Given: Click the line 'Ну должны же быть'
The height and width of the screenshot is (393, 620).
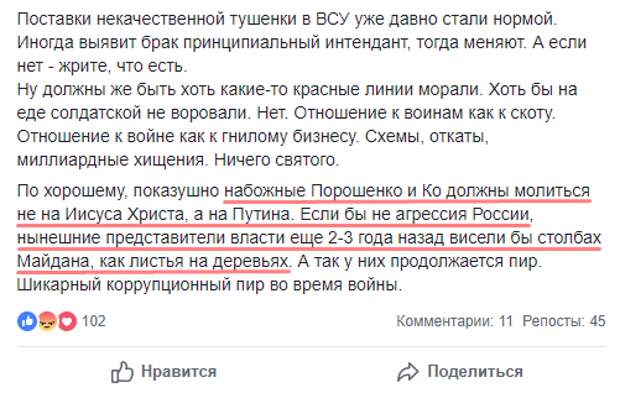Looking at the screenshot, I should tap(297, 89).
